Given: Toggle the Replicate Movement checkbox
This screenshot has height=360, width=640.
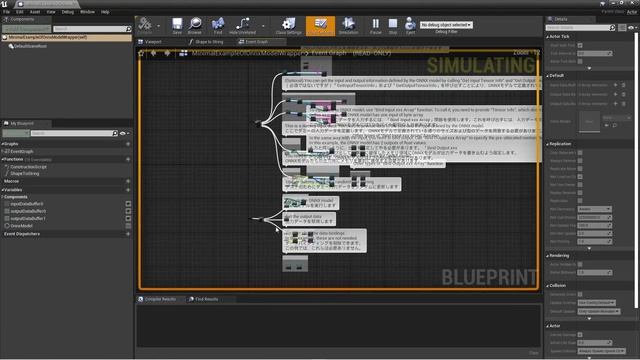Looking at the screenshot, I should click(x=580, y=169).
